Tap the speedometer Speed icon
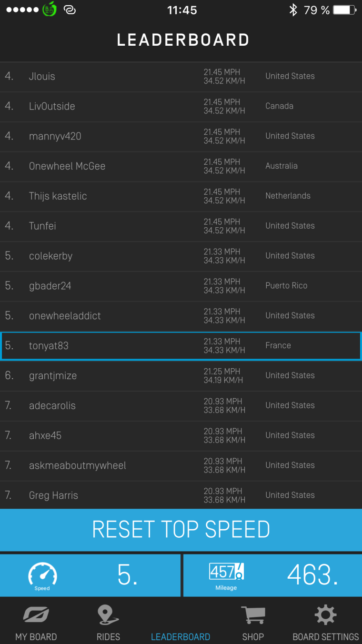The width and height of the screenshot is (362, 644). pyautogui.click(x=42, y=574)
